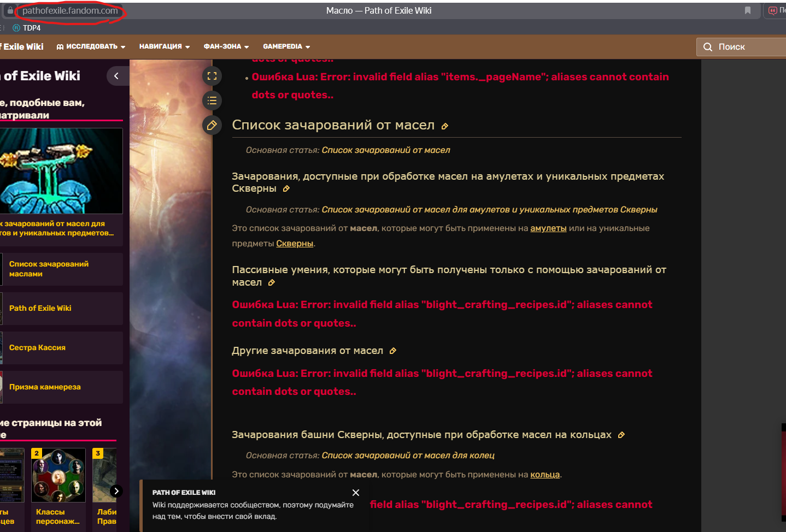Edit pencil next to 'Скверны' subsection heading
The height and width of the screenshot is (532, 786).
pyautogui.click(x=286, y=189)
